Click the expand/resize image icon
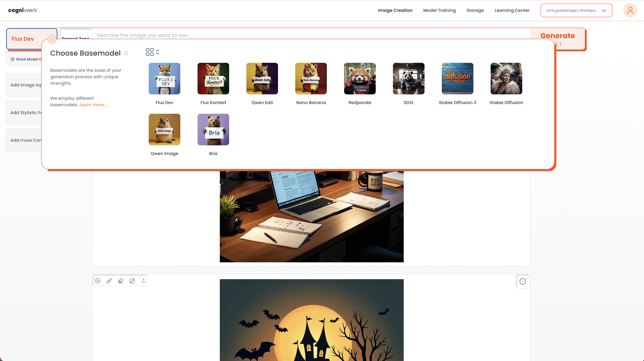644x361 pixels. [x=132, y=281]
